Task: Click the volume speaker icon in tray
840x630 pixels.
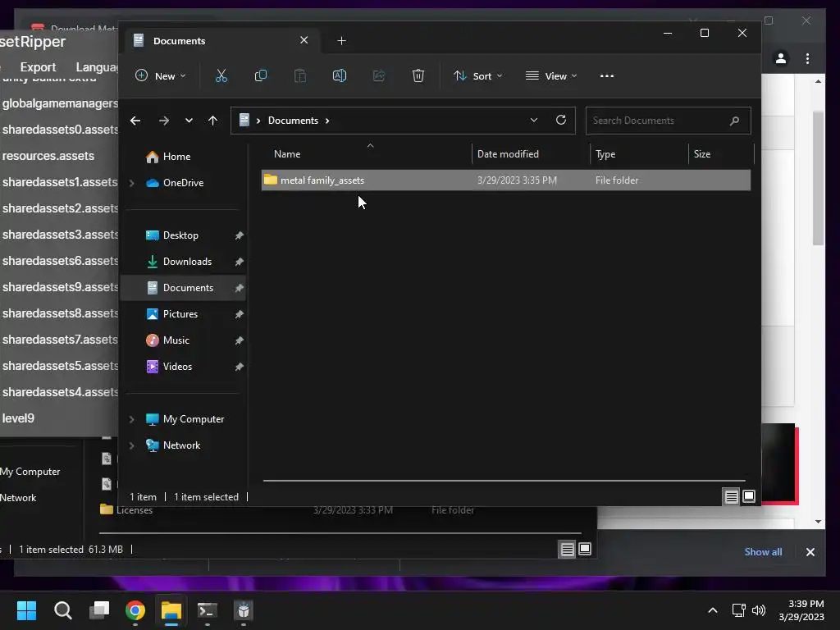Action: click(759, 610)
